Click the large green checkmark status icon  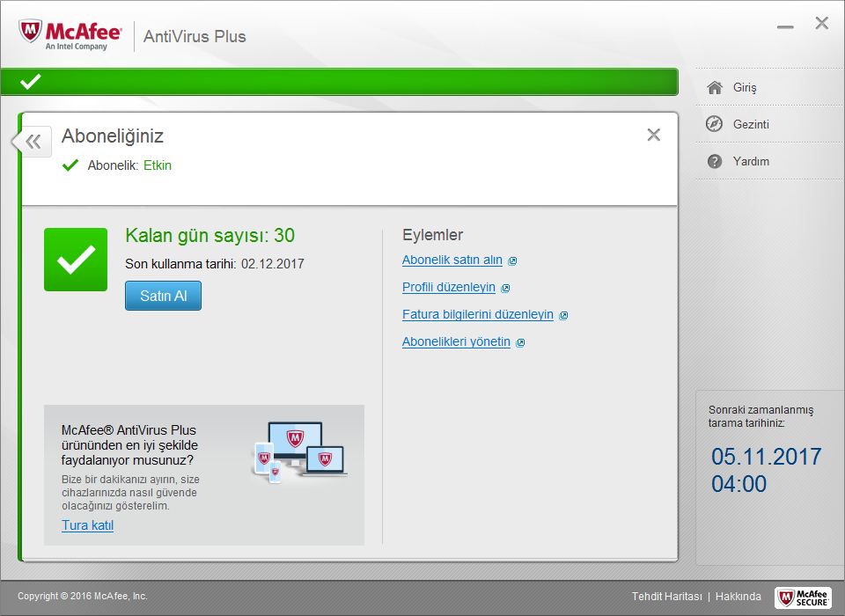click(x=76, y=260)
